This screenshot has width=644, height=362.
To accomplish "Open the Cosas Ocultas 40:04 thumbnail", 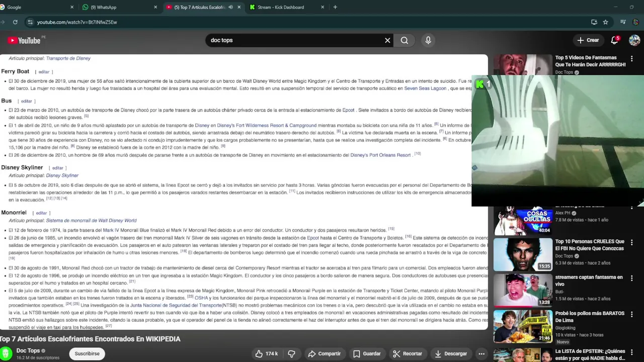I will 522,221.
